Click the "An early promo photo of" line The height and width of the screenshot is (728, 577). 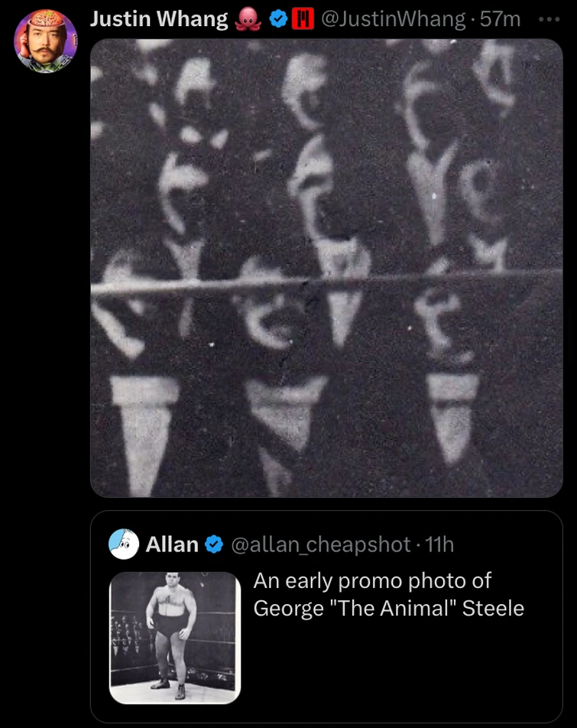(372, 581)
